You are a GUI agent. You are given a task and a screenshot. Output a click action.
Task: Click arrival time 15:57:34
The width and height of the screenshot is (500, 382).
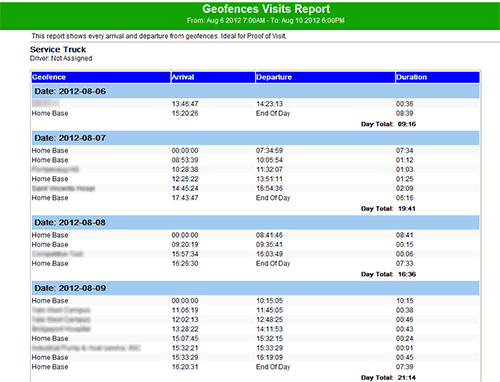point(185,254)
